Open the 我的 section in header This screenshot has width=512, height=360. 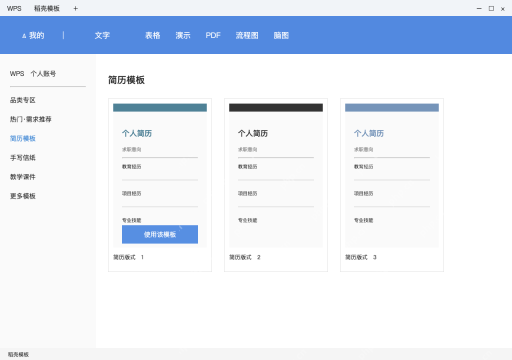pyautogui.click(x=33, y=35)
